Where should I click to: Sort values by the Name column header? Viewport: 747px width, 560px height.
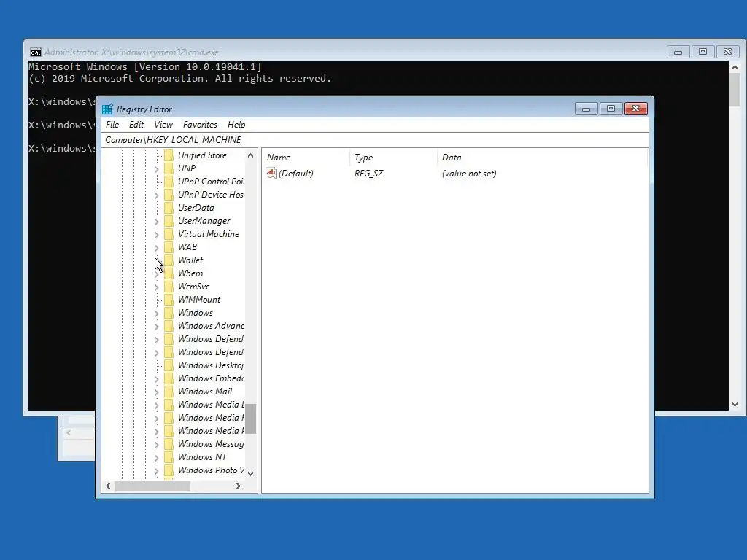[306, 157]
